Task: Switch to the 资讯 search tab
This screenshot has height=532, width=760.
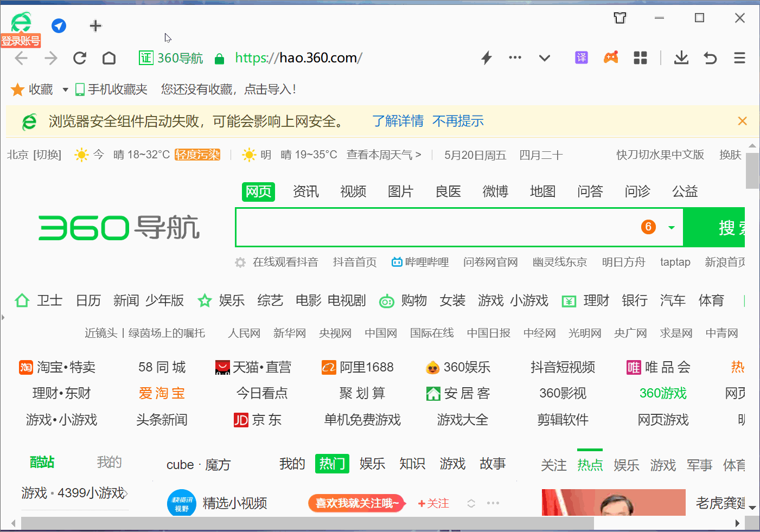Action: tap(305, 191)
